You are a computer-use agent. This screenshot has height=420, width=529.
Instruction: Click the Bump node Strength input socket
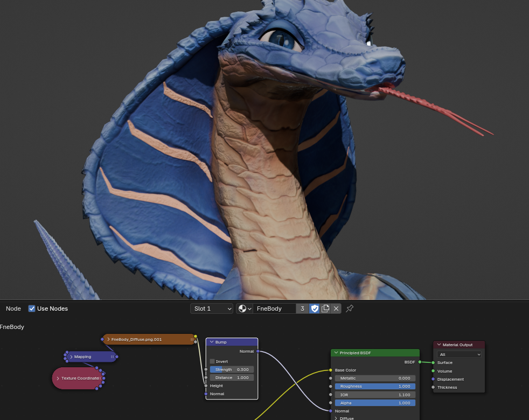(x=206, y=369)
